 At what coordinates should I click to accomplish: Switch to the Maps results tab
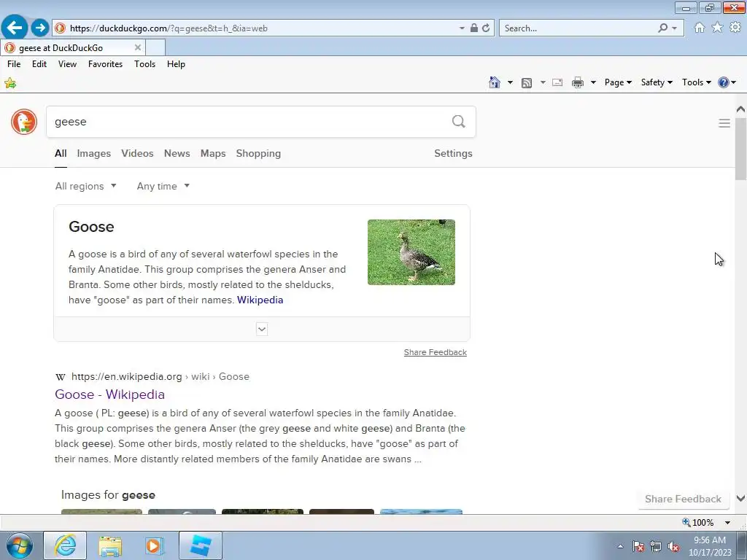click(213, 153)
